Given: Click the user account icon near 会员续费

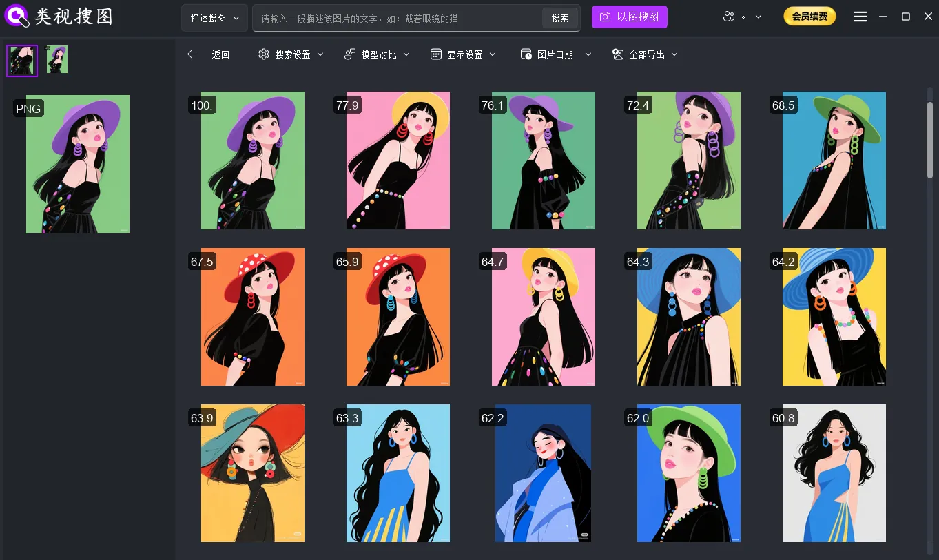Looking at the screenshot, I should (729, 16).
